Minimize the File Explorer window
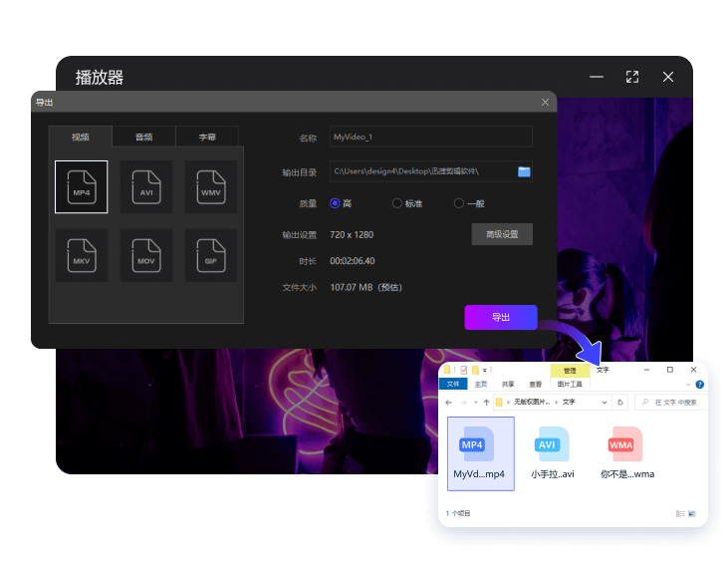Image resolution: width=728 pixels, height=570 pixels. 646,370
